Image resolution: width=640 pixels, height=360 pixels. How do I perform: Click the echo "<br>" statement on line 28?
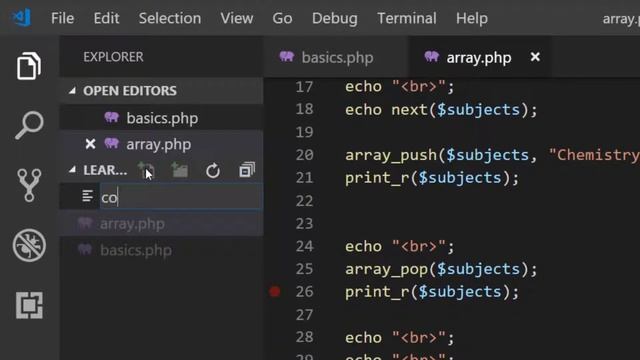399,338
